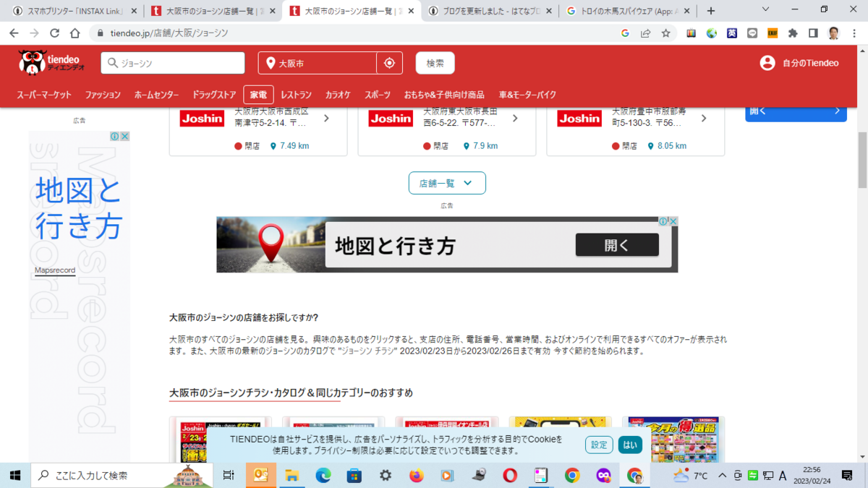This screenshot has height=488, width=868.
Task: Toggle the browser side panel icon
Action: pos(813,33)
